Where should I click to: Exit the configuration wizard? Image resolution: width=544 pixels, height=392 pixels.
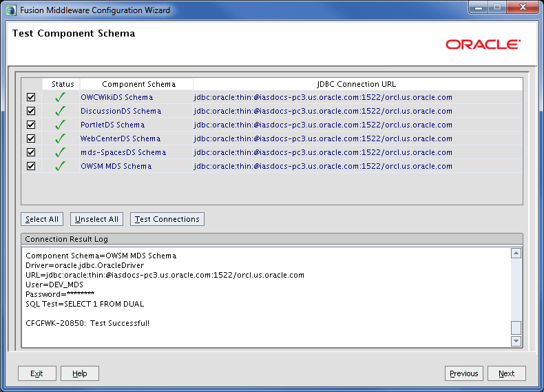(37, 373)
